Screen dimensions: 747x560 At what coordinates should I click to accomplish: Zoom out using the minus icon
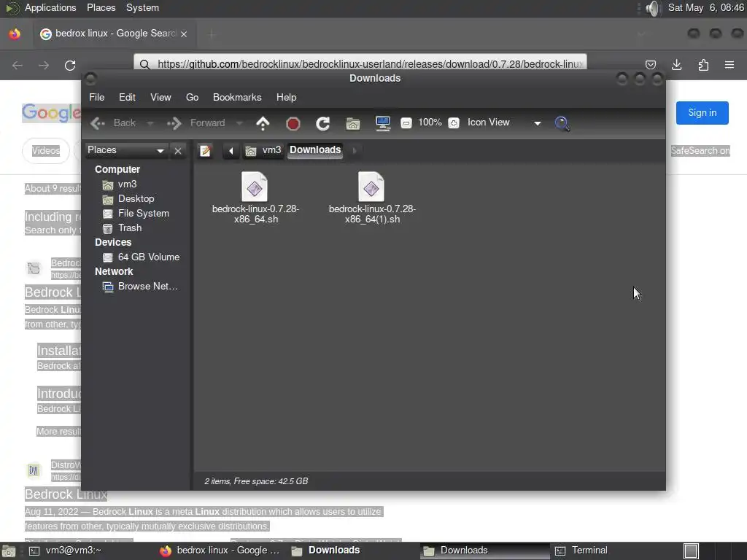pos(406,122)
